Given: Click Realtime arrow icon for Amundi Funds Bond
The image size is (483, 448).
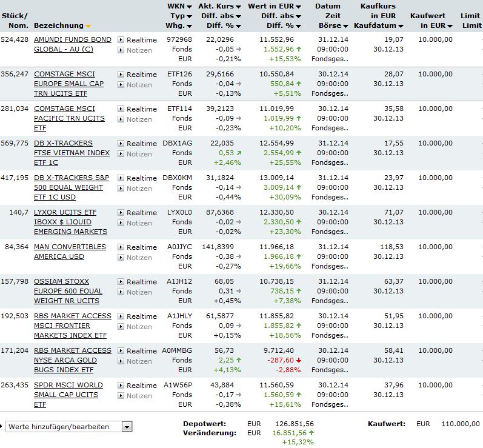Looking at the screenshot, I should 121,40.
